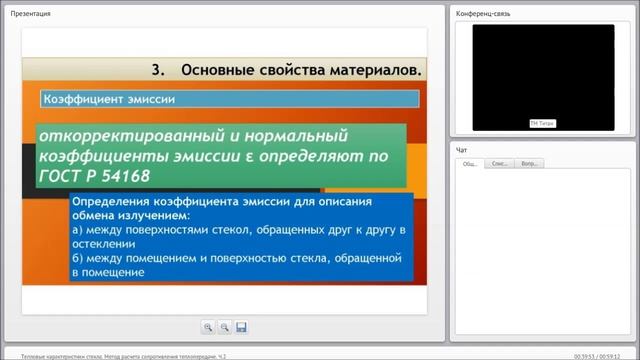
Task: Click inside the empty chat message area
Action: (543, 251)
